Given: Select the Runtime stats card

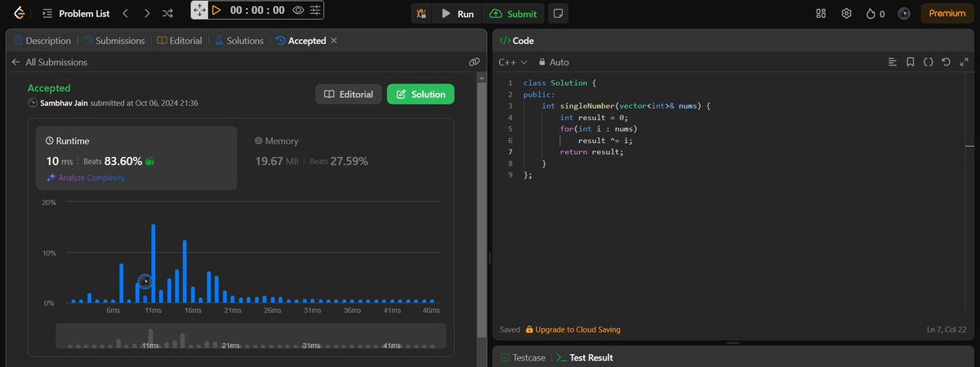Looking at the screenshot, I should tap(137, 158).
